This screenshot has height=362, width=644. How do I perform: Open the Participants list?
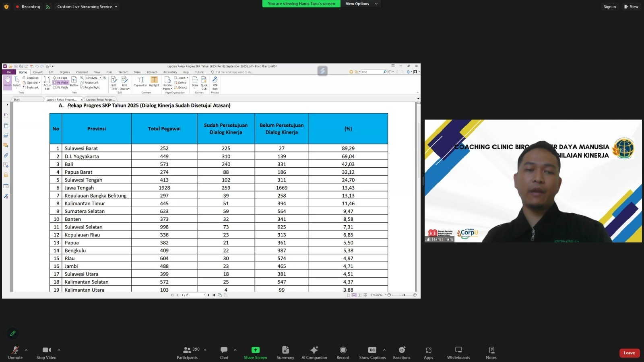188,352
